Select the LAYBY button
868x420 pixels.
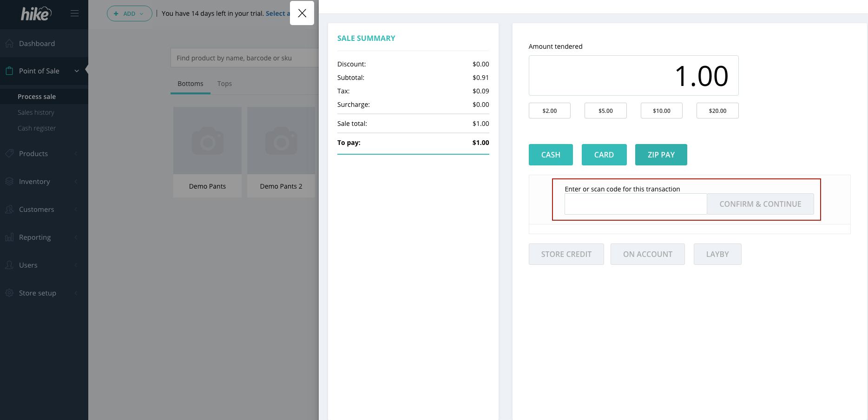[717, 254]
